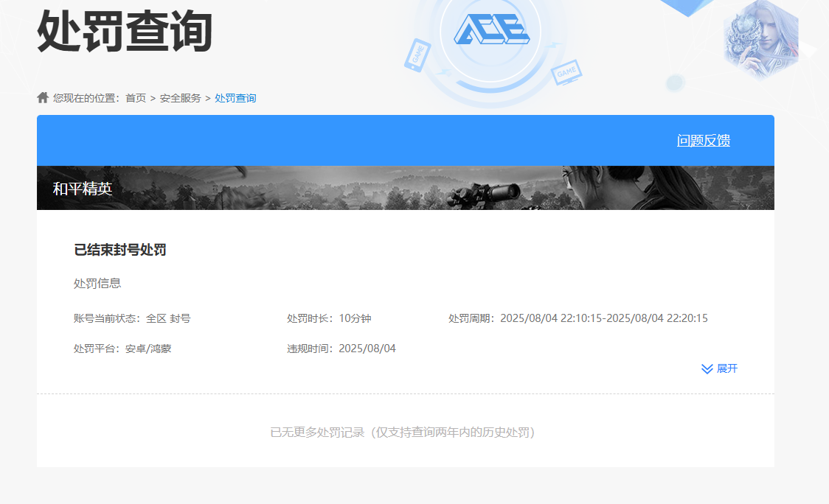Open the 问题反馈 feedback link
Image resolution: width=829 pixels, height=504 pixels.
703,141
